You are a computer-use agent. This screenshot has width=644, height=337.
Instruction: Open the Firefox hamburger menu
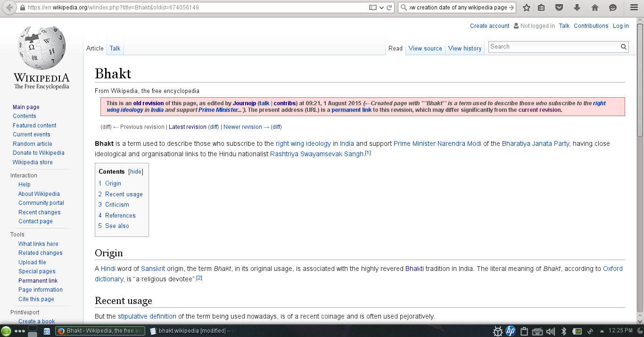[x=634, y=8]
